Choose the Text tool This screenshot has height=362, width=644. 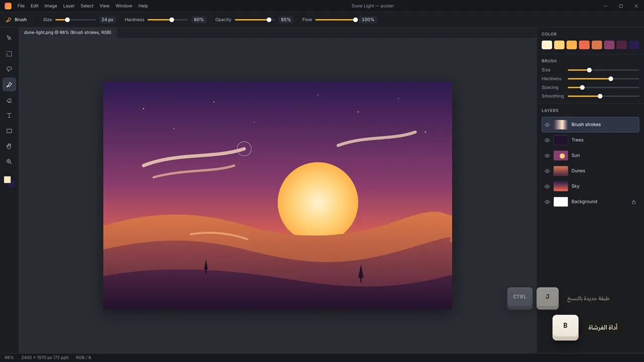[9, 116]
